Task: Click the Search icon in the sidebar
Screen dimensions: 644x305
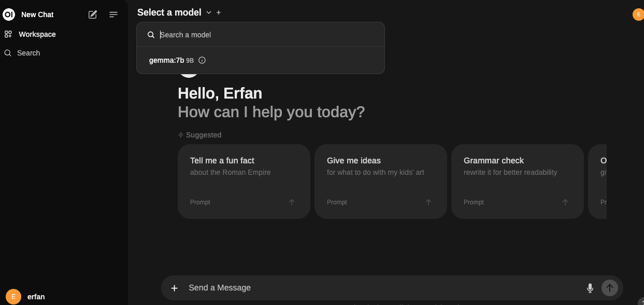Action: [7, 53]
